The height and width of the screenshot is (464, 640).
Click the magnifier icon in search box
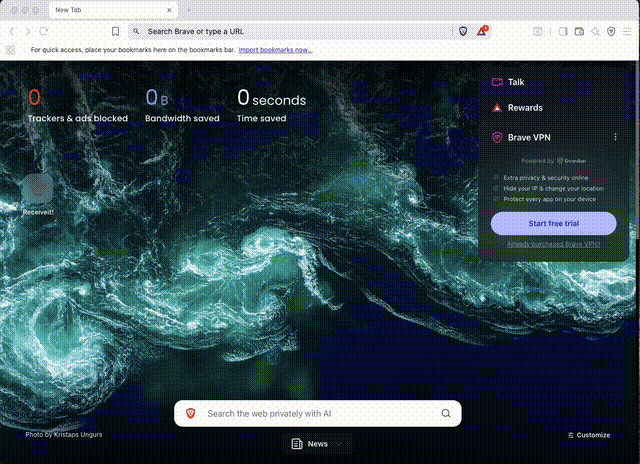pyautogui.click(x=446, y=413)
